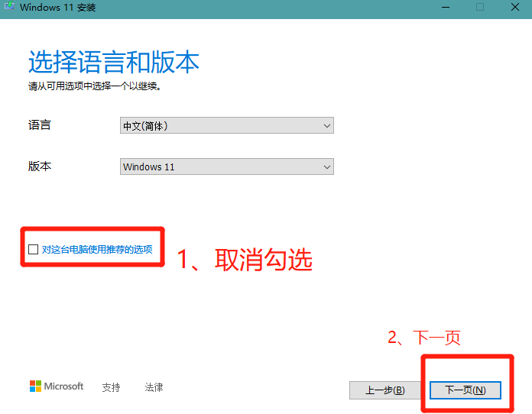The width and height of the screenshot is (532, 414).
Task: Click the 下一页(N) button
Action: 465,390
